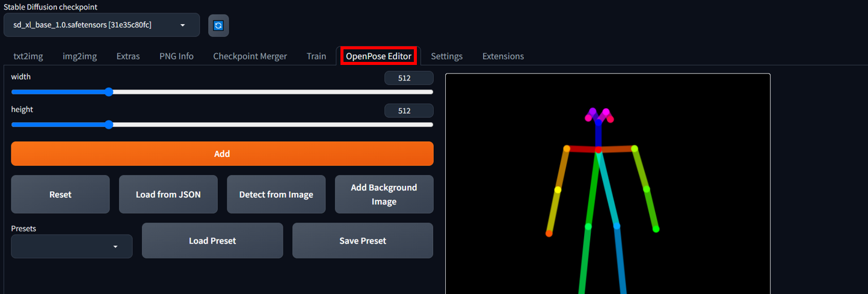Click the orange Add button

pyautogui.click(x=222, y=153)
